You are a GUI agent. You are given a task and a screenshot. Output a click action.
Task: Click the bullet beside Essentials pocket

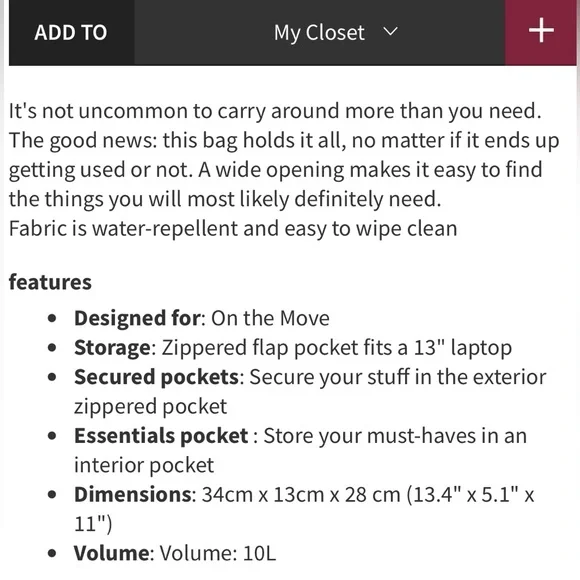pyautogui.click(x=52, y=436)
